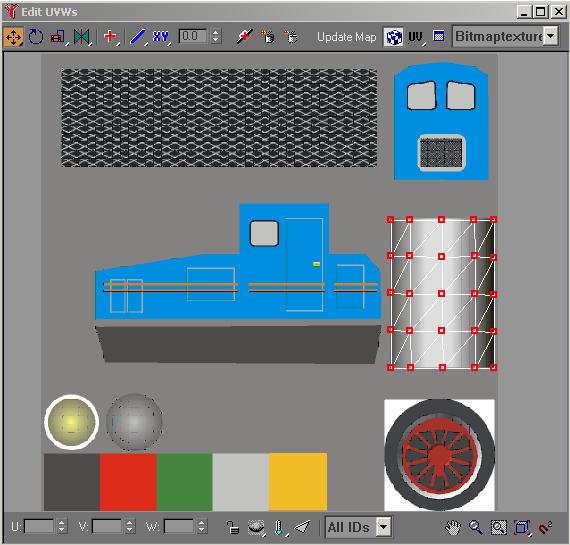Toggle the lock selection padlock
The height and width of the screenshot is (545, 570).
[x=233, y=527]
